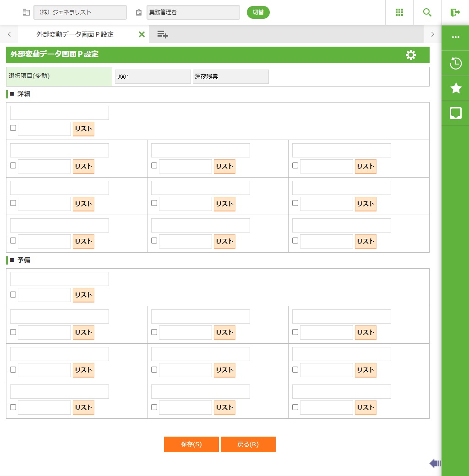Open the history clock icon in sidebar
The height and width of the screenshot is (476, 469).
coord(456,63)
